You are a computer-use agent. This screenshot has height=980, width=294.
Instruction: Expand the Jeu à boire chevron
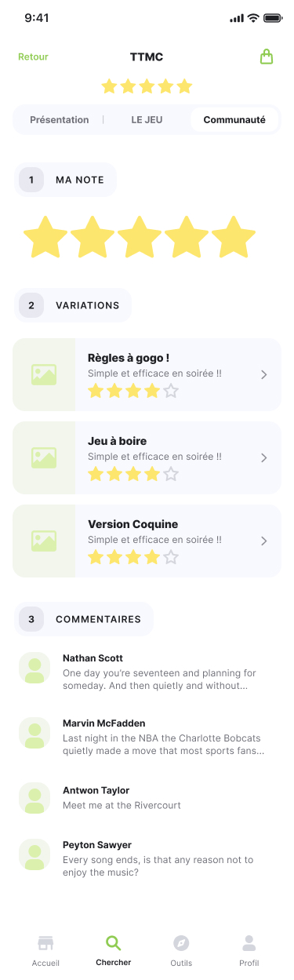coord(264,458)
